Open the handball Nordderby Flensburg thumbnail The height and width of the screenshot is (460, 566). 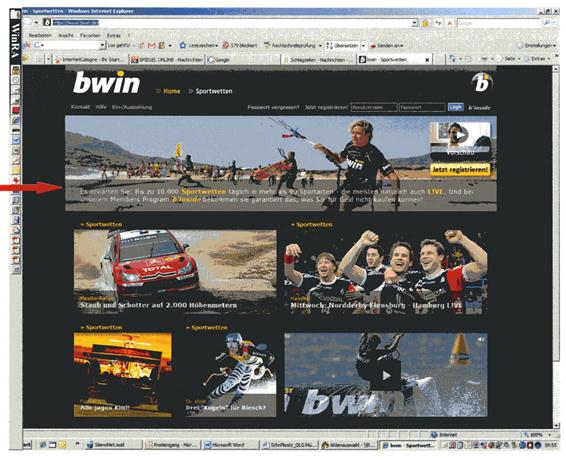(386, 272)
